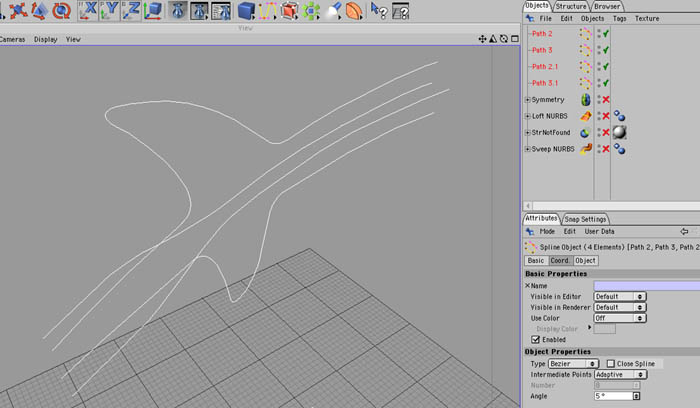Click Sweep NURBS Phong tag
Screen dimensions: 700x408
coord(619,149)
